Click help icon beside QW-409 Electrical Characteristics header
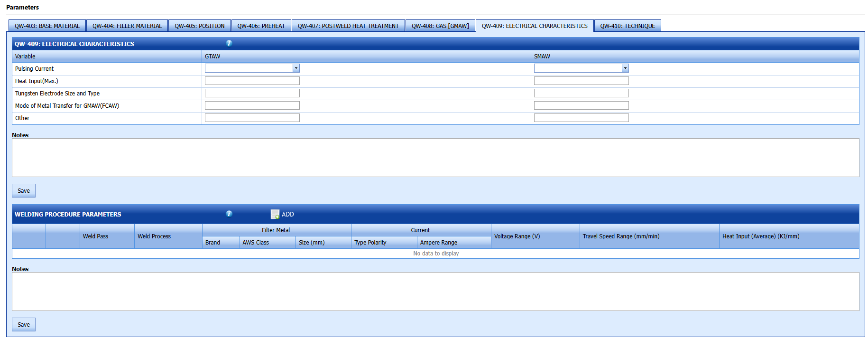The image size is (868, 339). pyautogui.click(x=229, y=43)
